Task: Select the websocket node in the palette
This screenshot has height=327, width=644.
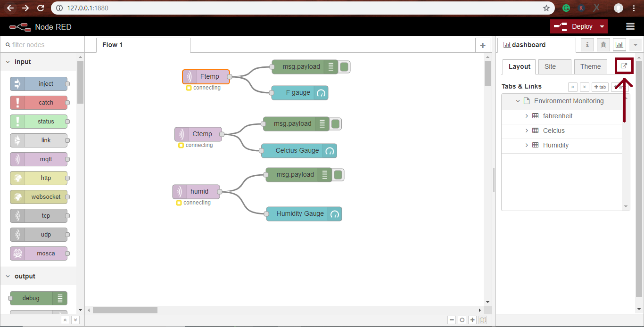Action: [39, 197]
